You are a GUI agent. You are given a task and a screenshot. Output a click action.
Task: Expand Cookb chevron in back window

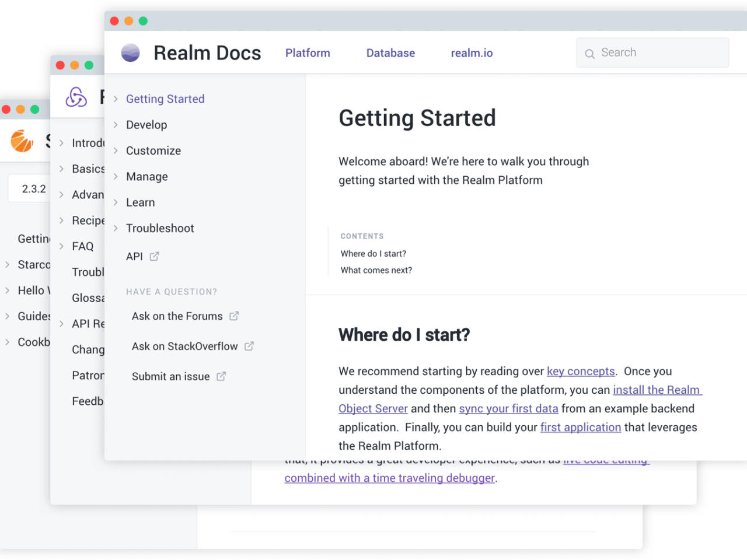(8, 342)
